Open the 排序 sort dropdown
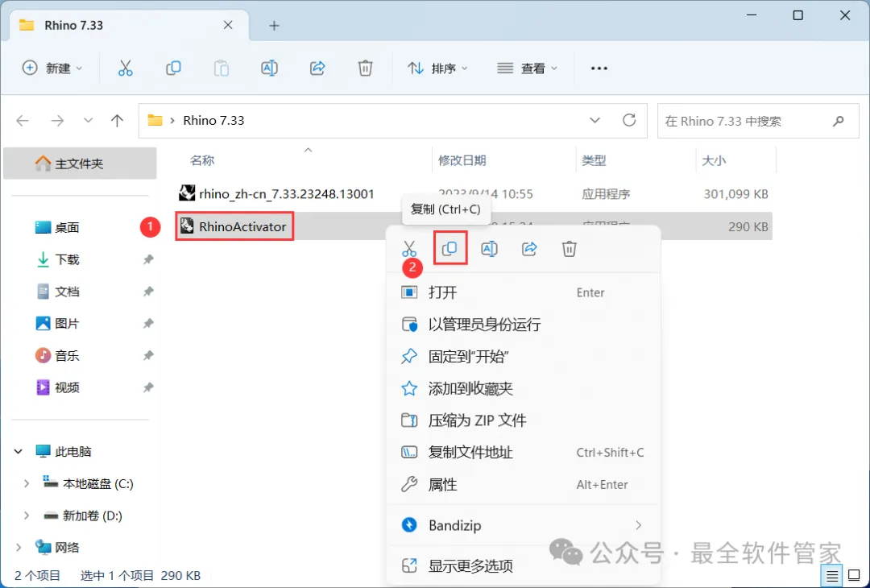Screen dimensions: 870x588 (x=438, y=68)
